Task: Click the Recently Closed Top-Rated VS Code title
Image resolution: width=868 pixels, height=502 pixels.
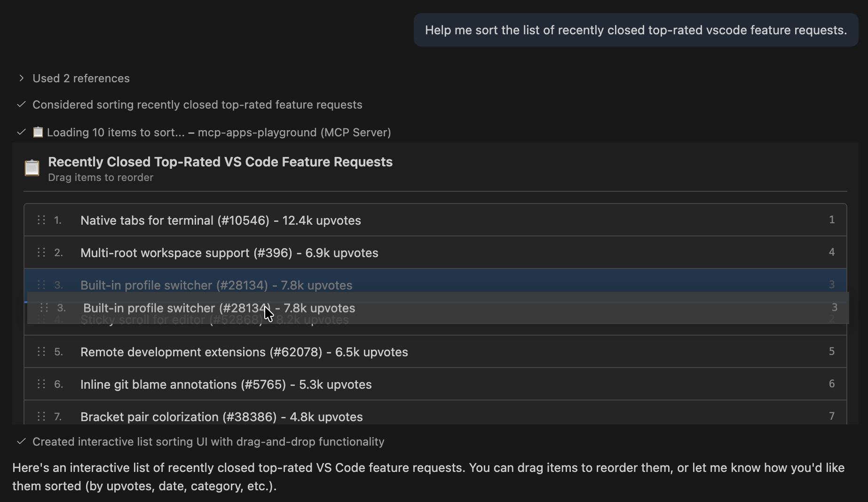Action: (220, 162)
